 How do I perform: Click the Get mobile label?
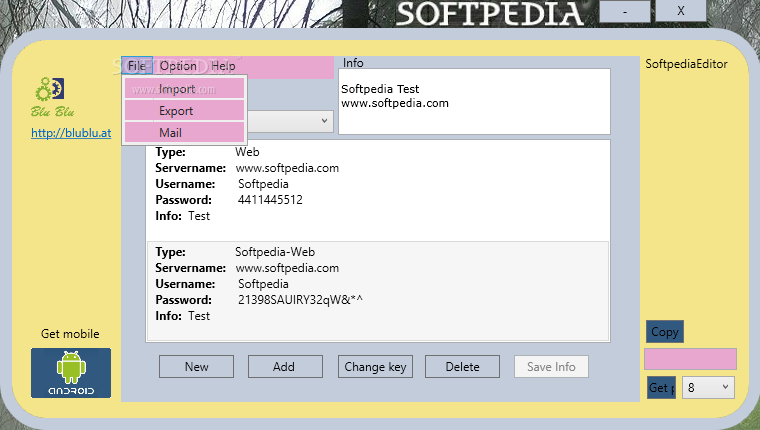point(70,334)
